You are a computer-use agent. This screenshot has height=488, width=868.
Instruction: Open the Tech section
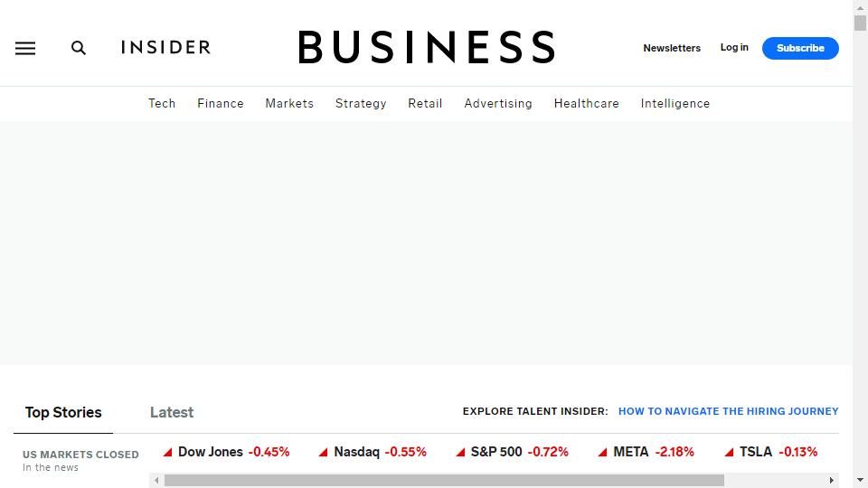(x=162, y=103)
